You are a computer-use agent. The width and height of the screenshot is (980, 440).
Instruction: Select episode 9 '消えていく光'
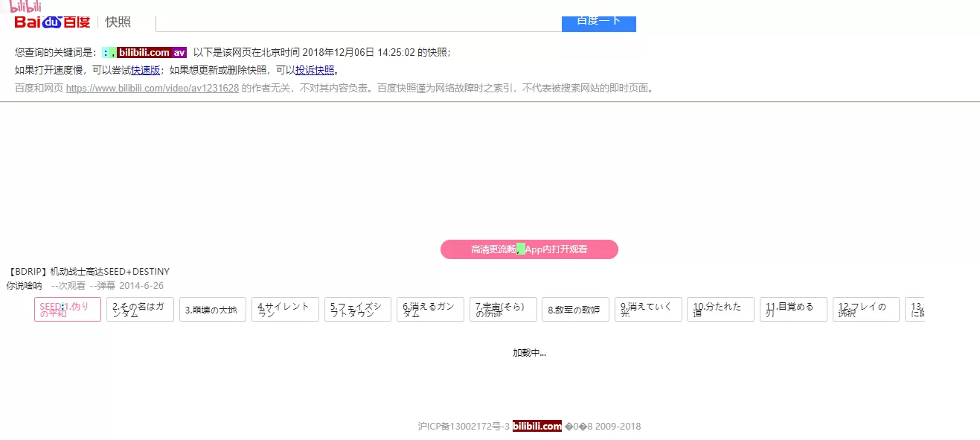tap(648, 310)
